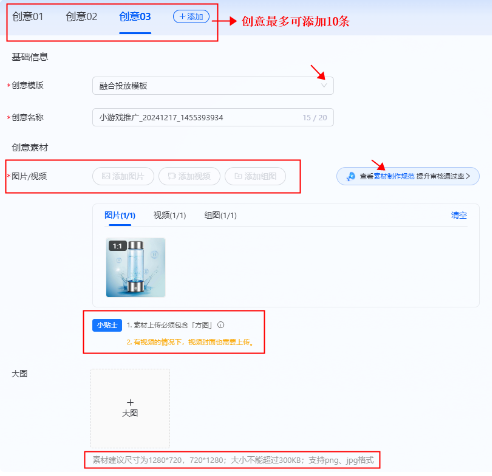Select the 视频(1/1) tab

(170, 215)
